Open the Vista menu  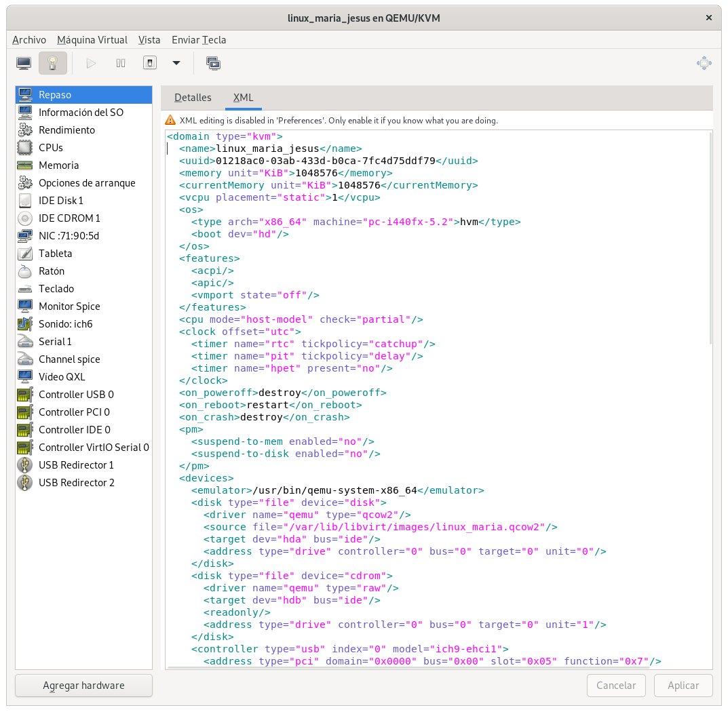point(149,40)
